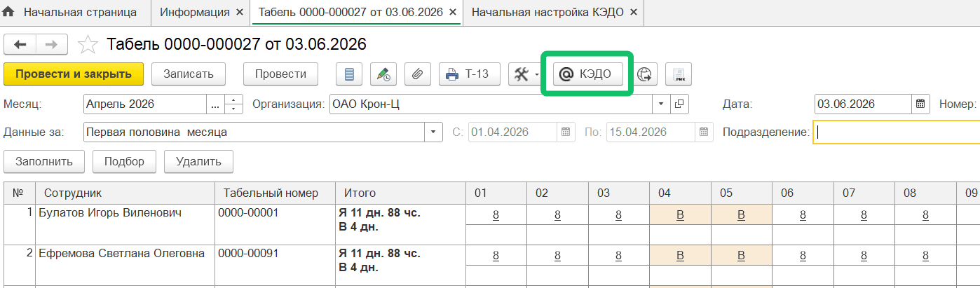Click the РМК document icon

point(678,74)
